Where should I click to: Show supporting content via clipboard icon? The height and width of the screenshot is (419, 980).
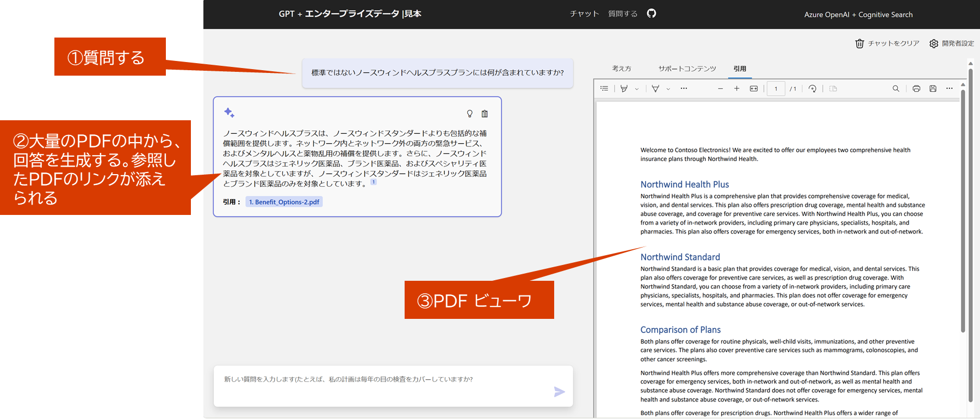point(485,114)
